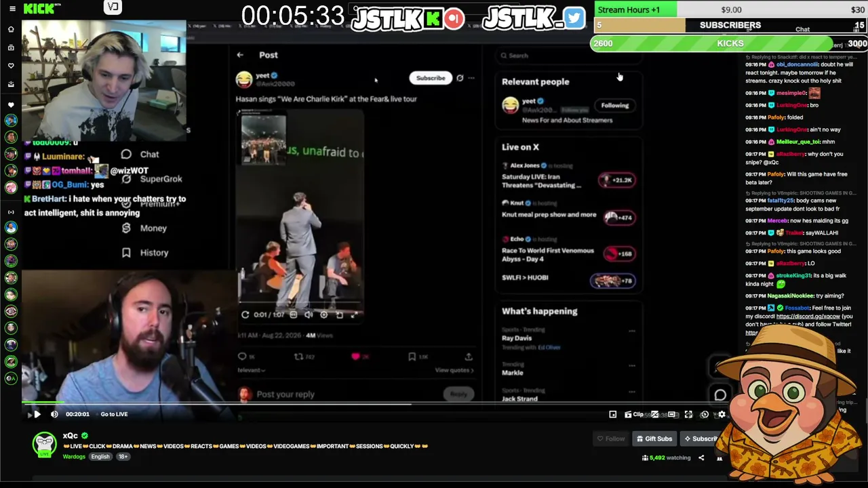Open the Kick hamburger menu
The width and height of the screenshot is (868, 488).
coord(12,9)
